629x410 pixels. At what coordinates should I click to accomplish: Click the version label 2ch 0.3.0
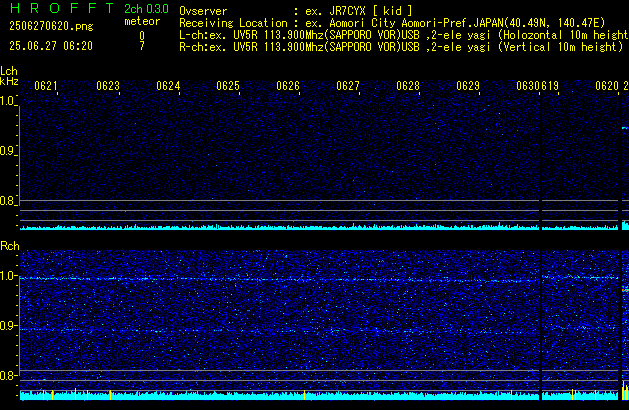(x=146, y=9)
